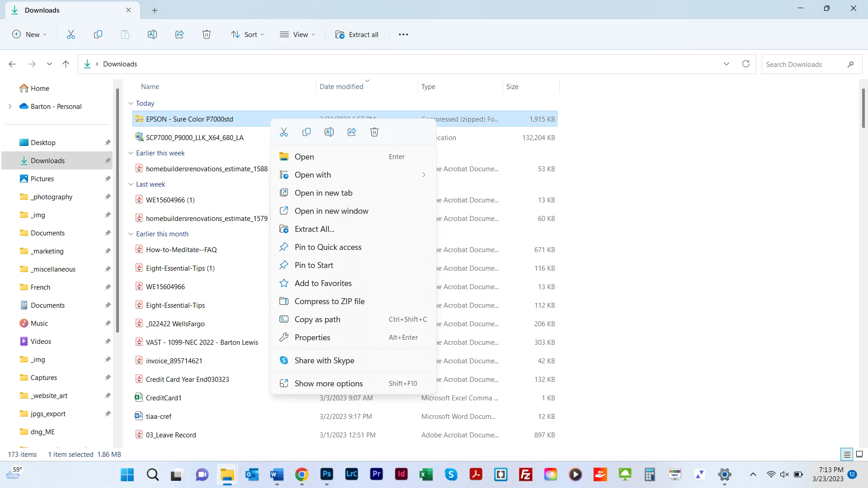Click the Rename icon in context menu
868x488 pixels.
329,132
